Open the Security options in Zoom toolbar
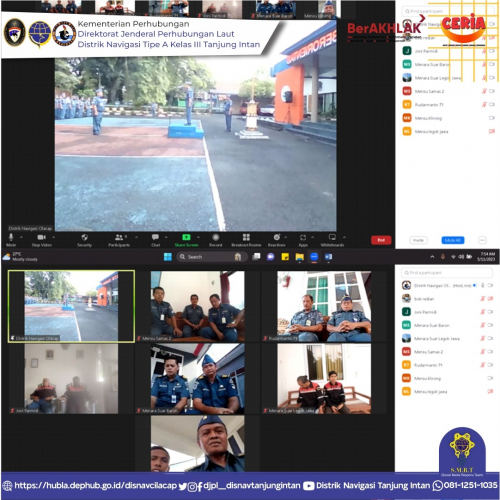 coord(84,240)
